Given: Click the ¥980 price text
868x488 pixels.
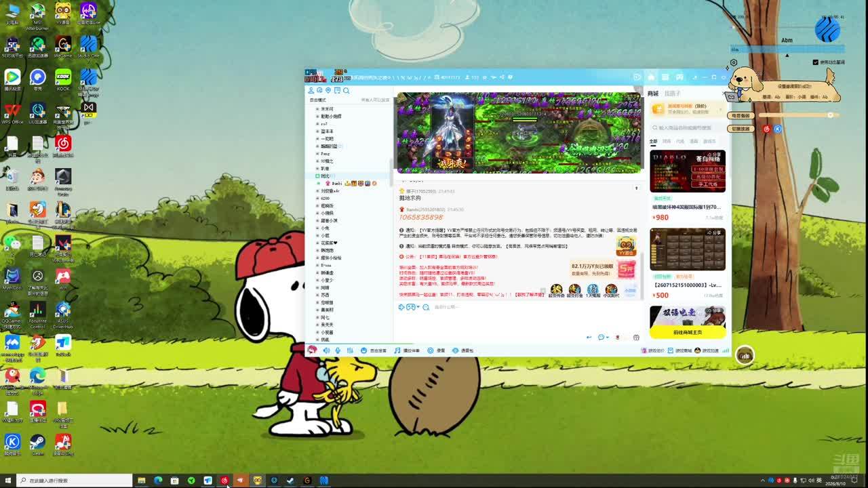Looking at the screenshot, I should pos(660,218).
